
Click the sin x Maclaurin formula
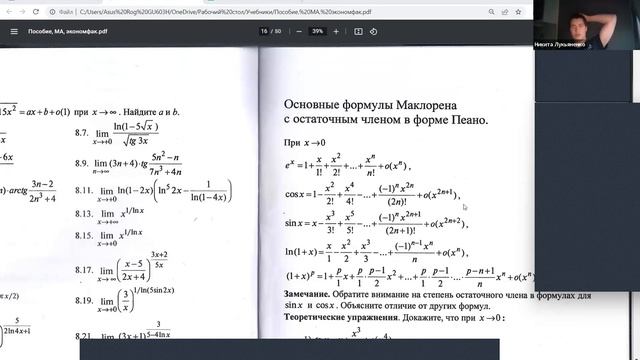tap(376, 224)
